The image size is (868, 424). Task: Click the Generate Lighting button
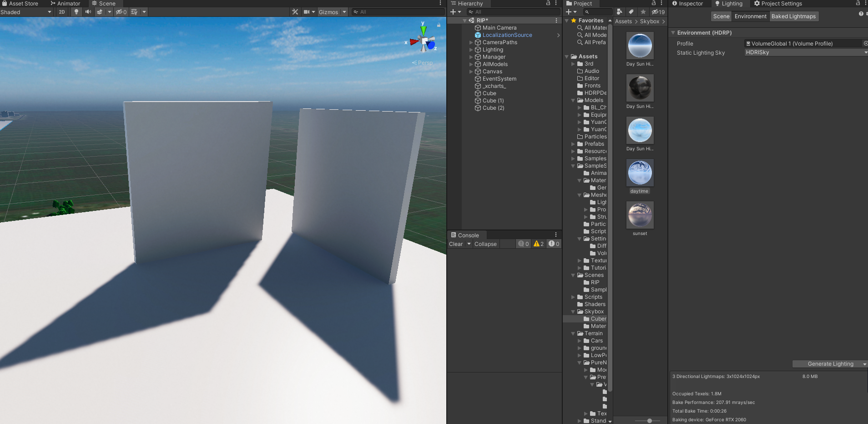point(829,363)
